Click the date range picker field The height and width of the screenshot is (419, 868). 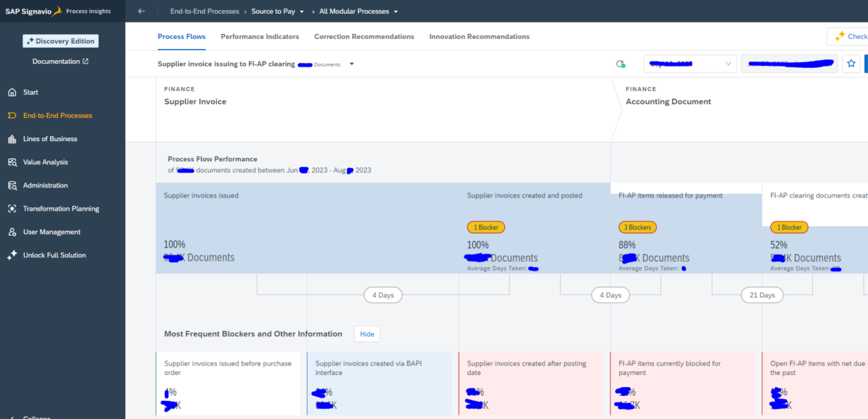[x=789, y=64]
